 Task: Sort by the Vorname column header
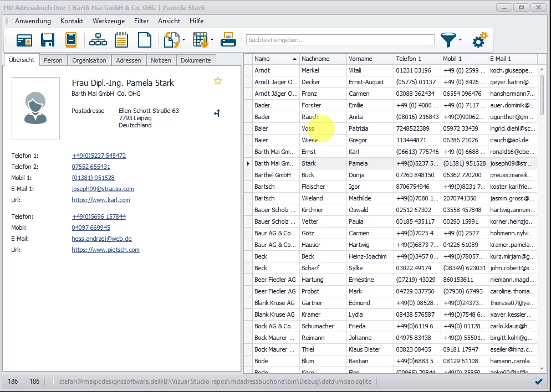pos(370,59)
